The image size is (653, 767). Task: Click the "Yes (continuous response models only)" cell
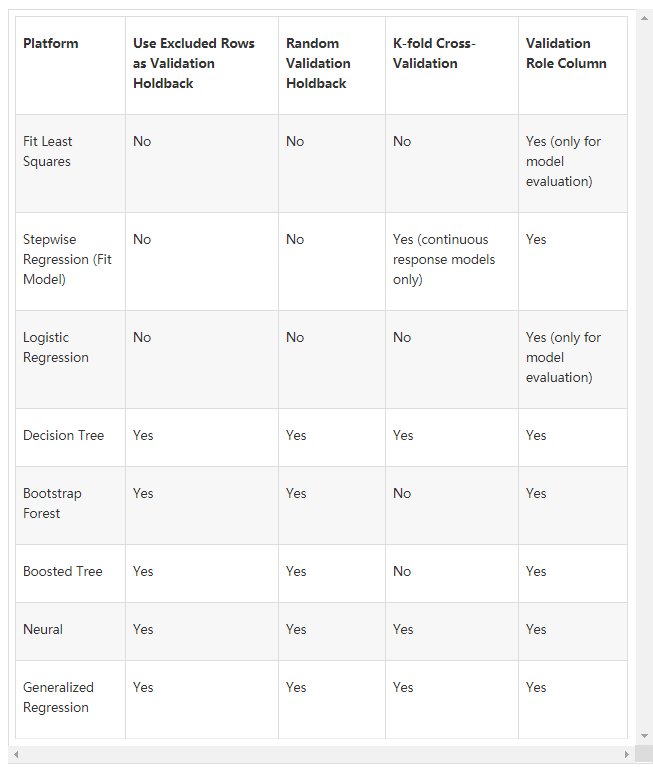click(444, 260)
